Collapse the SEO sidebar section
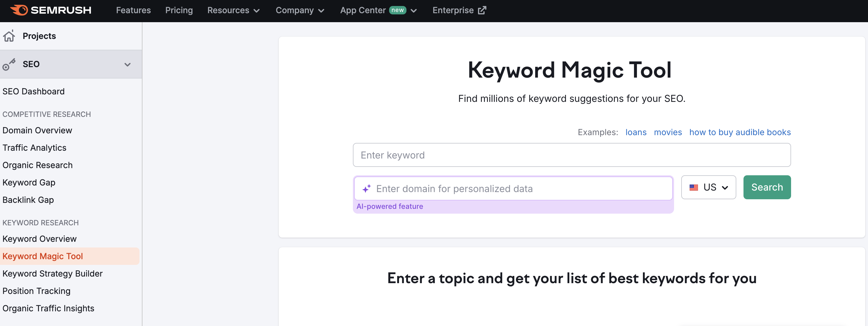The width and height of the screenshot is (868, 326). [128, 64]
